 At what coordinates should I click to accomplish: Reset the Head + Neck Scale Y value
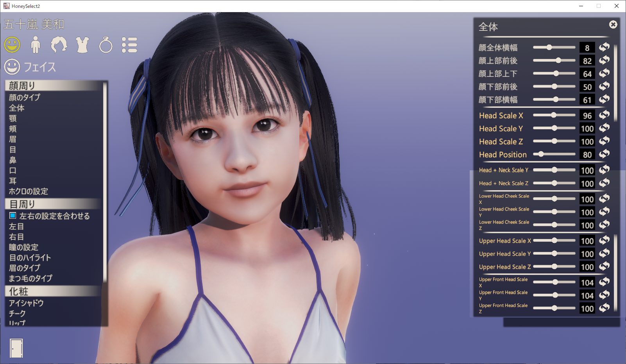[x=605, y=170]
